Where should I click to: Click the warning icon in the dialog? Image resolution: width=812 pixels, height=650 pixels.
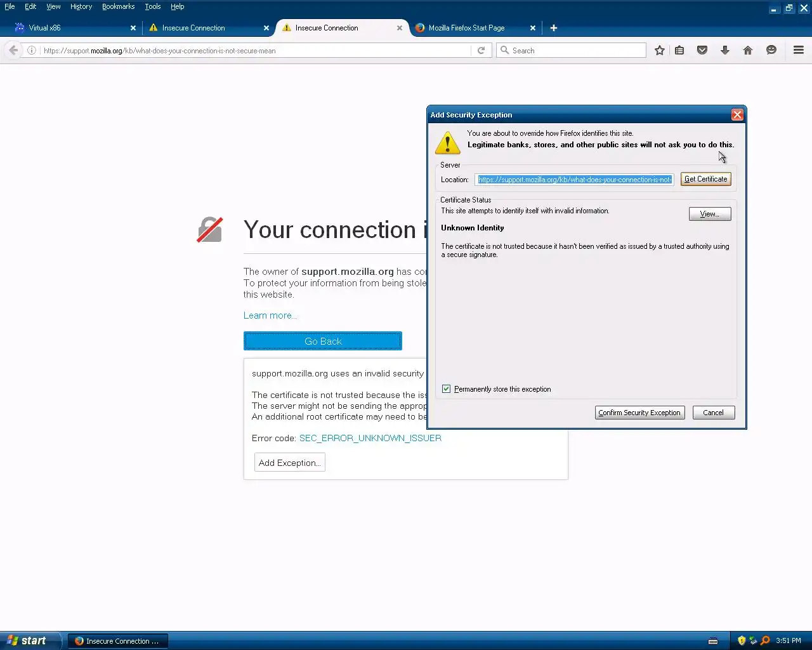tap(448, 143)
